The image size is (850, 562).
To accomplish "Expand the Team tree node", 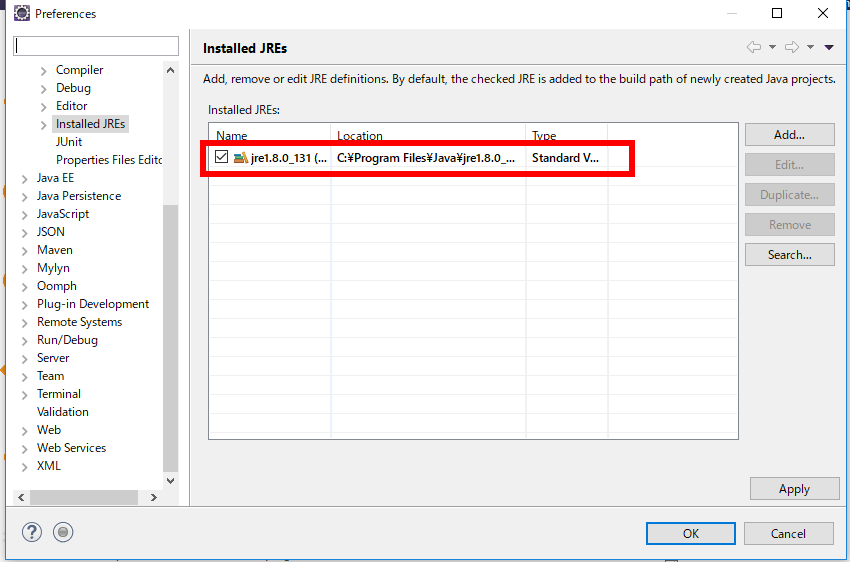I will (x=24, y=377).
